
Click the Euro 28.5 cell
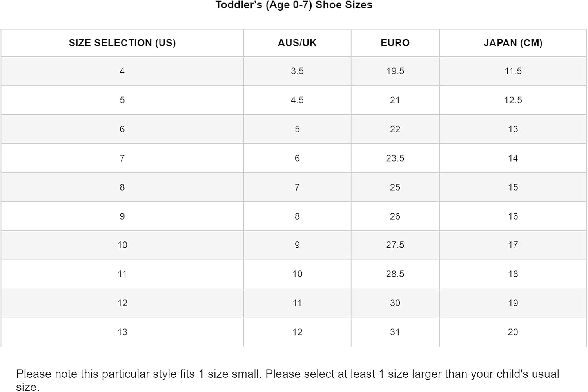395,274
